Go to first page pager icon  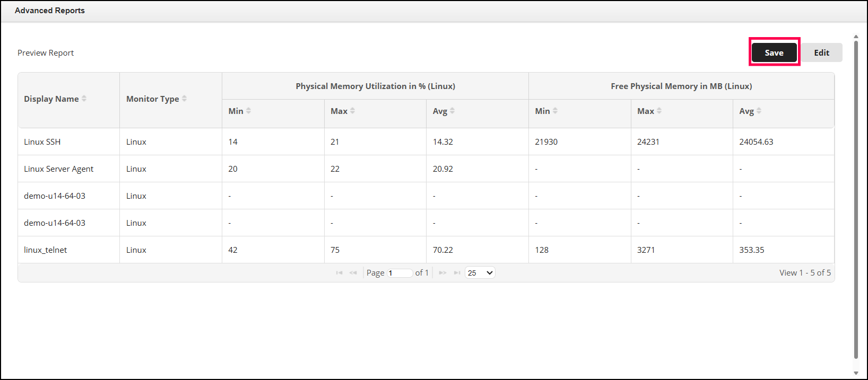pos(339,272)
